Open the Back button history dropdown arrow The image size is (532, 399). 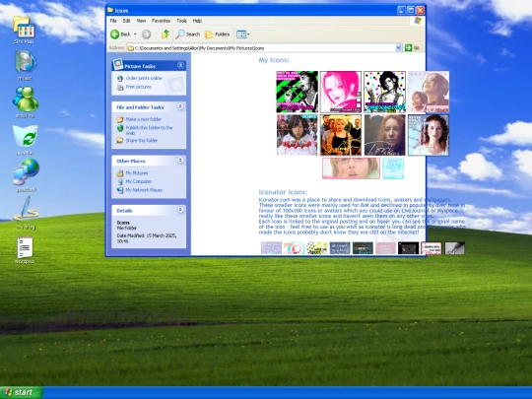(x=135, y=34)
